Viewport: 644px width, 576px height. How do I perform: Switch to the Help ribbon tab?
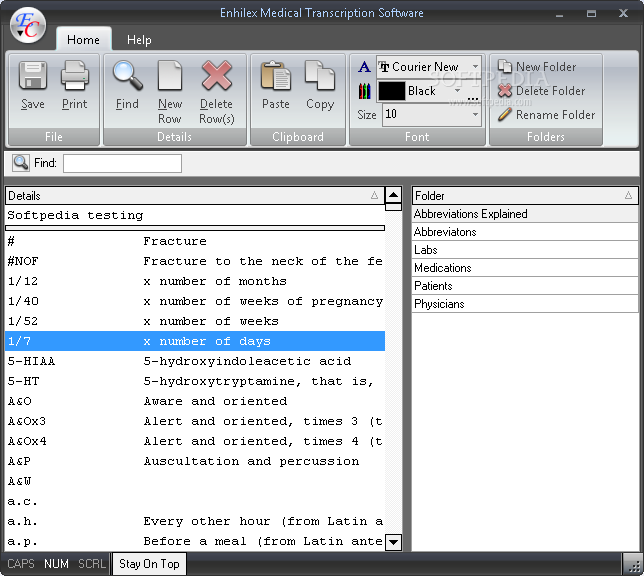(139, 39)
